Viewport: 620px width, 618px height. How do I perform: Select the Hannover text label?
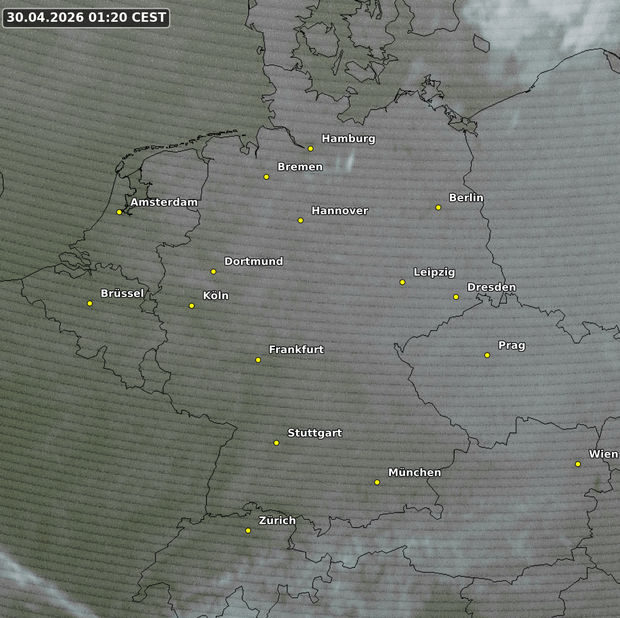tap(339, 211)
